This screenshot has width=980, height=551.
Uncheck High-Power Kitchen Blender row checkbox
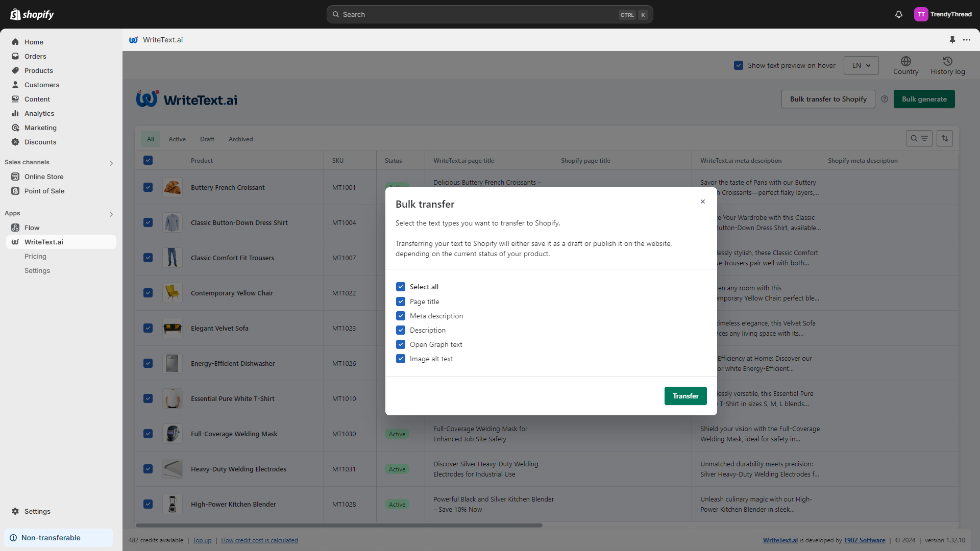148,504
